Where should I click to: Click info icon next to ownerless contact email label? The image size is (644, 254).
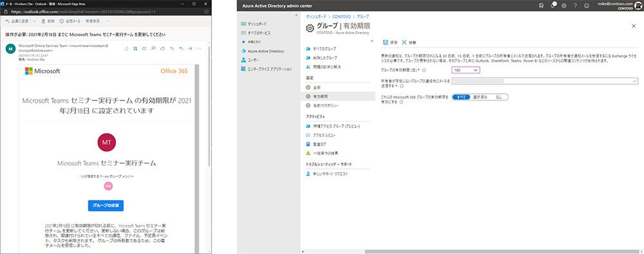click(x=401, y=86)
